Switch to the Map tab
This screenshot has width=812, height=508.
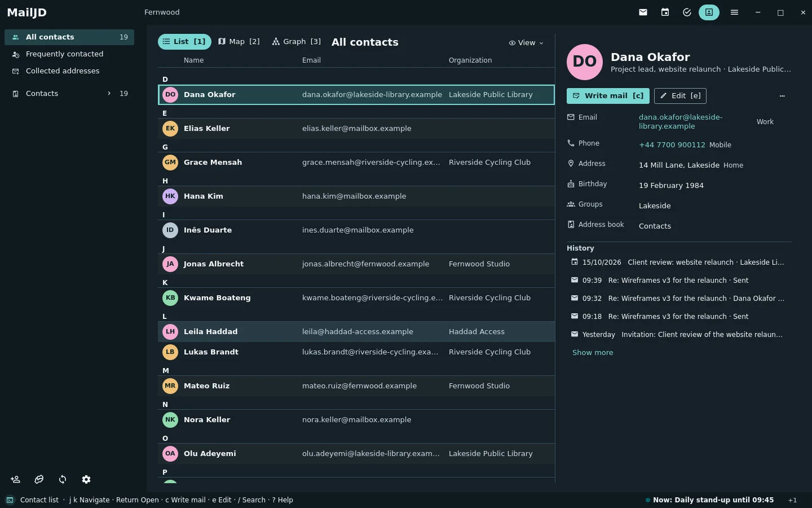239,42
